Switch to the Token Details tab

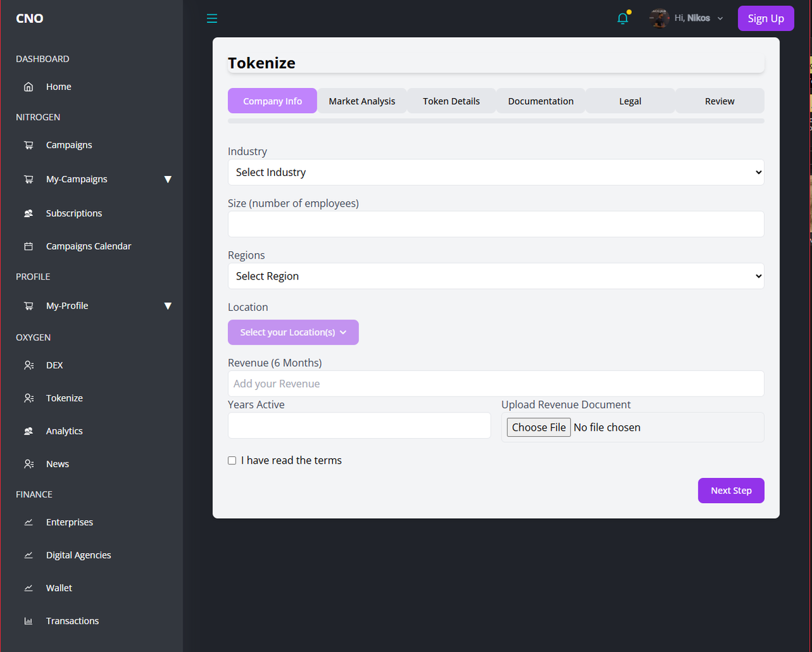click(x=451, y=101)
